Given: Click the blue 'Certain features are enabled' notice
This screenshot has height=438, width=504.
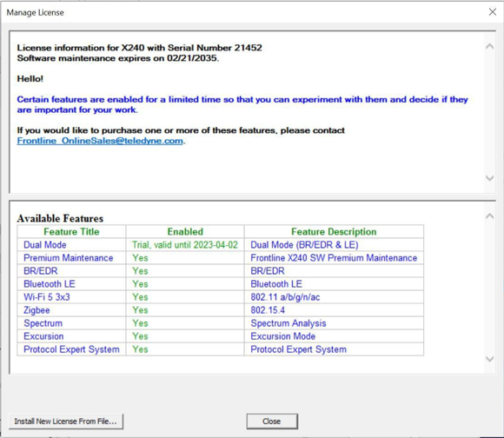Looking at the screenshot, I should (x=242, y=104).
